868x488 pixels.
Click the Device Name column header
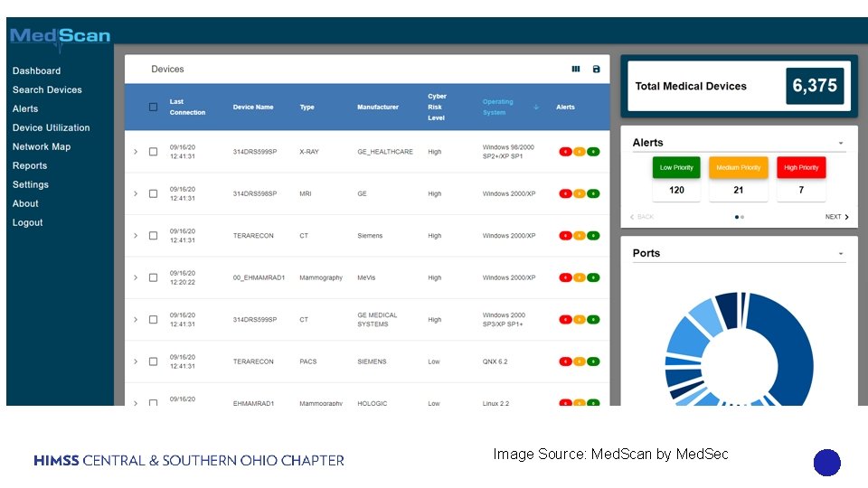tap(253, 107)
